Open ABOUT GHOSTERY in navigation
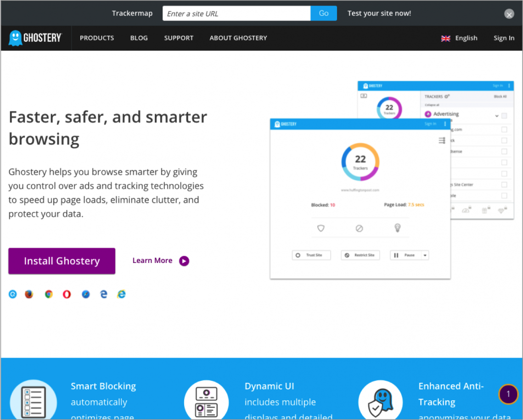 coord(238,38)
